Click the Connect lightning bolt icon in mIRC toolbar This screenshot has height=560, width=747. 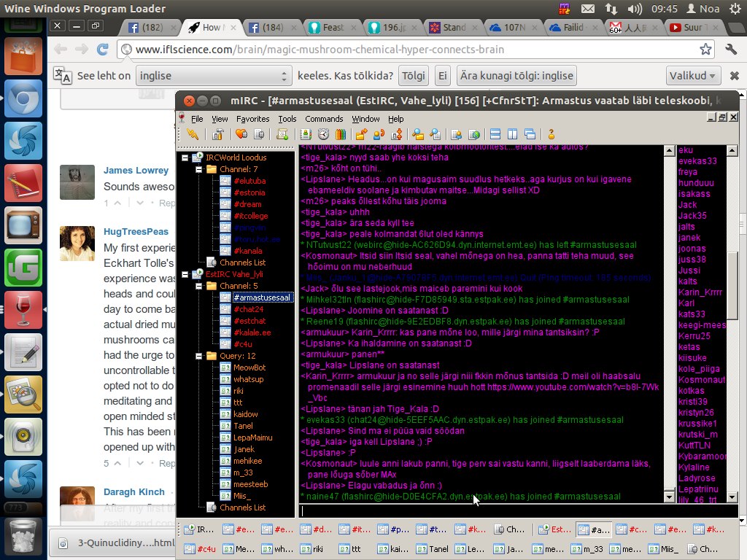(x=193, y=134)
